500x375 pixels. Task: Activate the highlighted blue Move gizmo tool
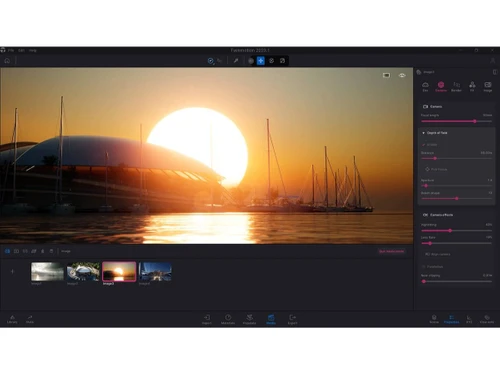tap(261, 61)
